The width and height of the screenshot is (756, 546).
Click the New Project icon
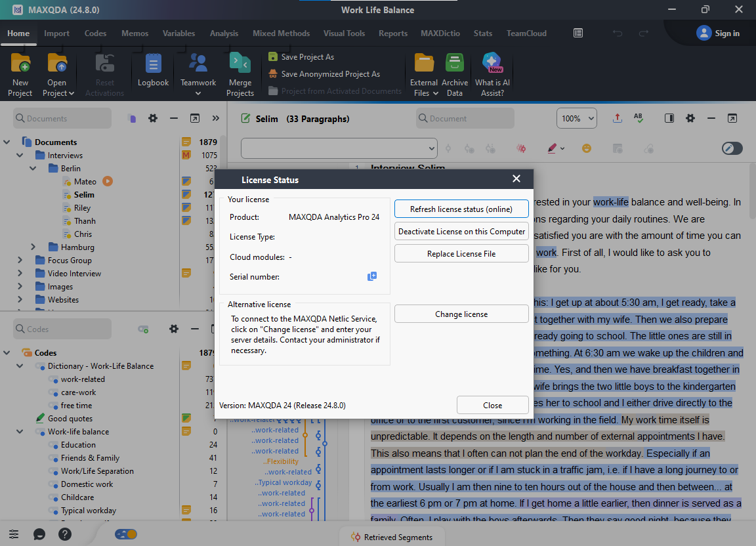(x=20, y=64)
